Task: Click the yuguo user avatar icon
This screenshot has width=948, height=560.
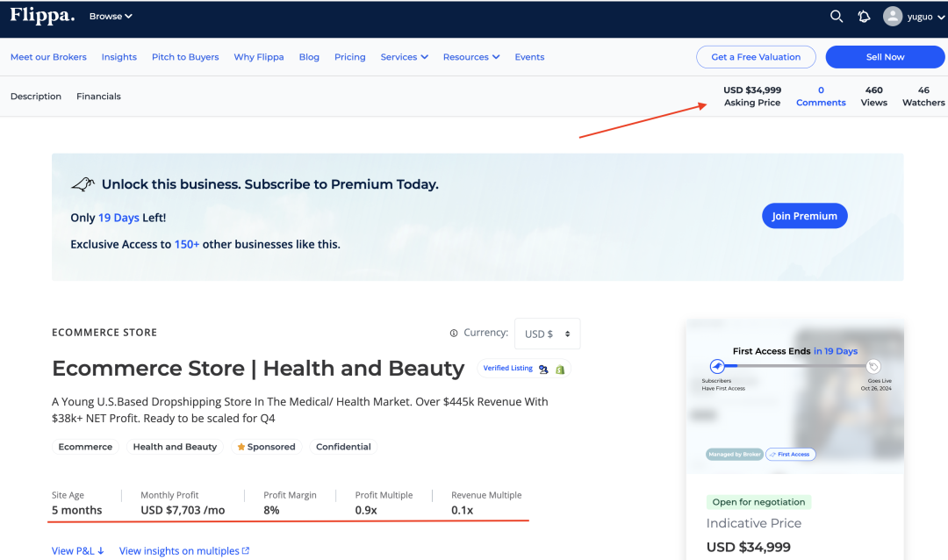Action: (x=893, y=17)
